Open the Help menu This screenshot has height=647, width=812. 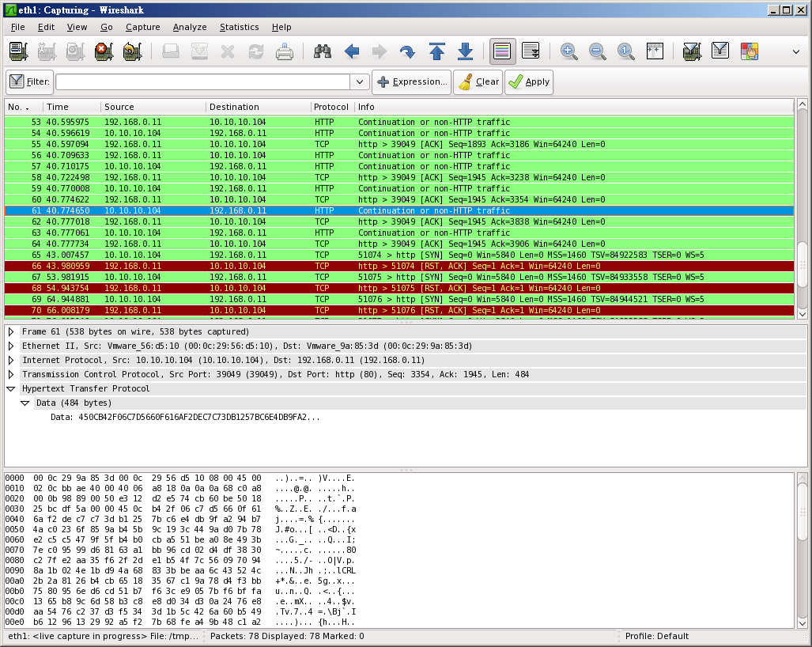(281, 27)
